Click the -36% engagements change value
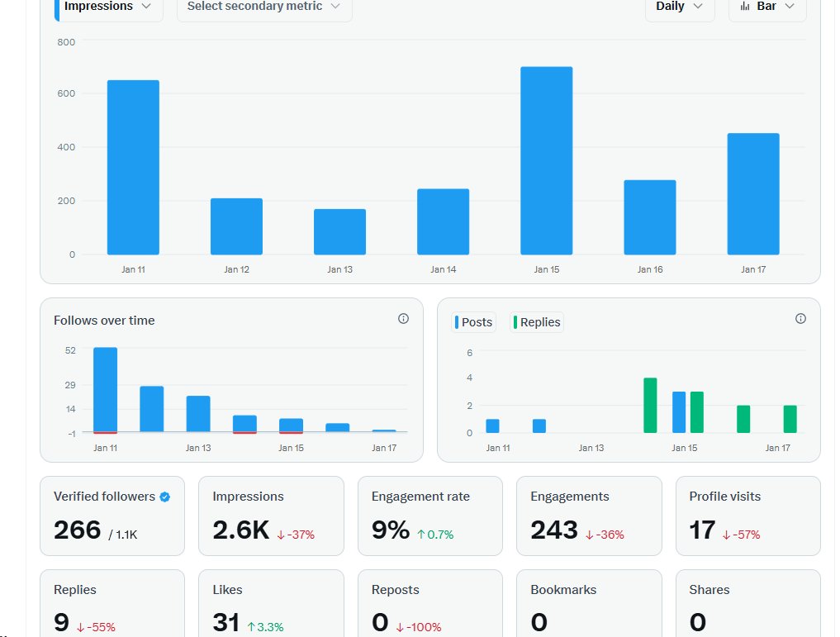The width and height of the screenshot is (840, 637). tap(605, 535)
